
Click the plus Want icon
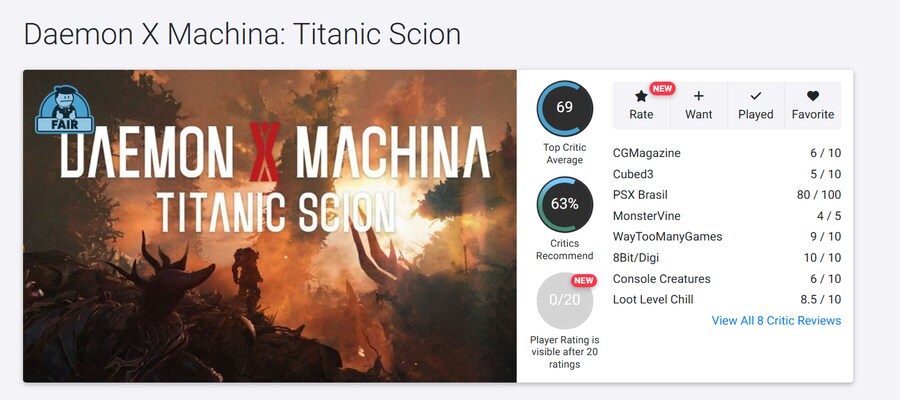[x=698, y=97]
